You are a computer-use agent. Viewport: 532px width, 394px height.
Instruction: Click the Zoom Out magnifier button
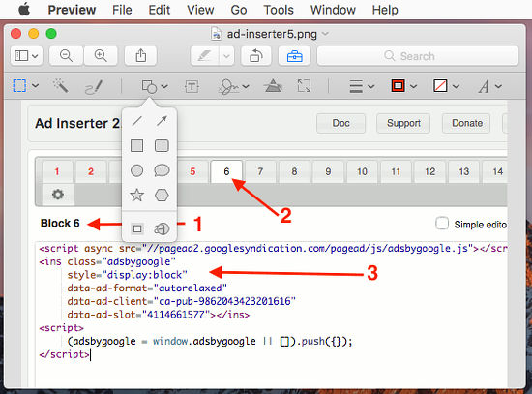[x=66, y=56]
